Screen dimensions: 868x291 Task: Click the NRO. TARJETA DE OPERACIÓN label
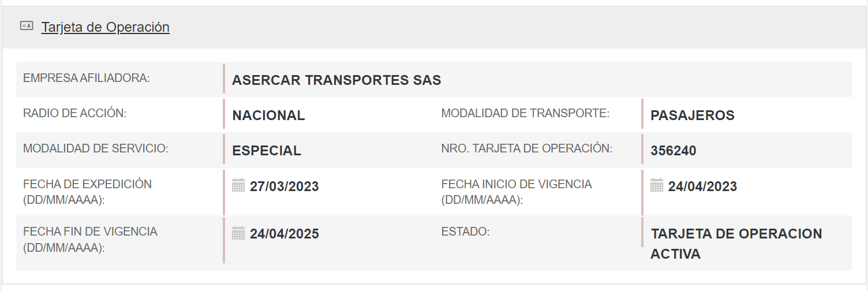pyautogui.click(x=526, y=148)
